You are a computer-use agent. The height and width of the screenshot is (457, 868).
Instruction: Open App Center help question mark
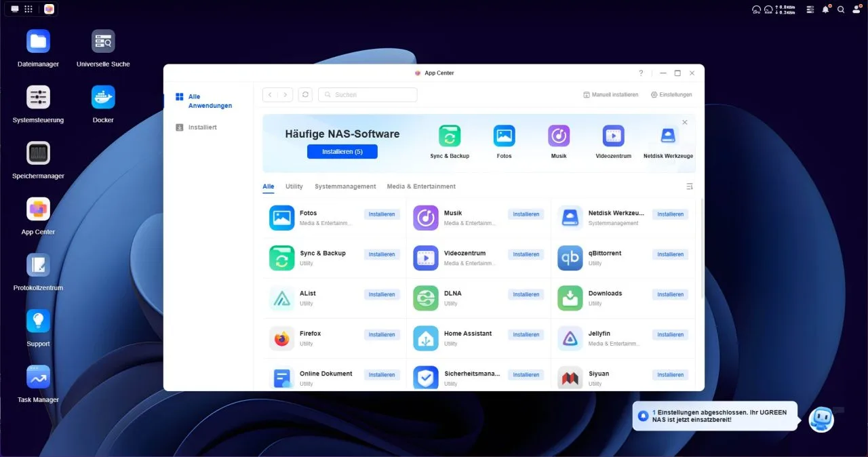pyautogui.click(x=641, y=73)
